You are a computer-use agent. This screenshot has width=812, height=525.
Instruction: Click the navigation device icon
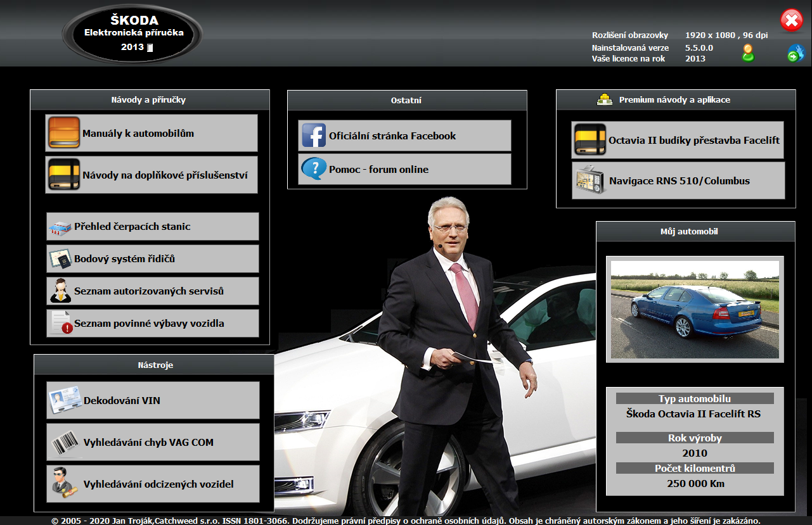(x=590, y=180)
